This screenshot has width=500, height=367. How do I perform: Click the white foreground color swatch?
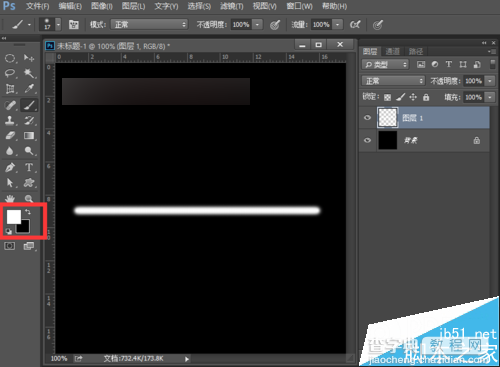pos(14,217)
